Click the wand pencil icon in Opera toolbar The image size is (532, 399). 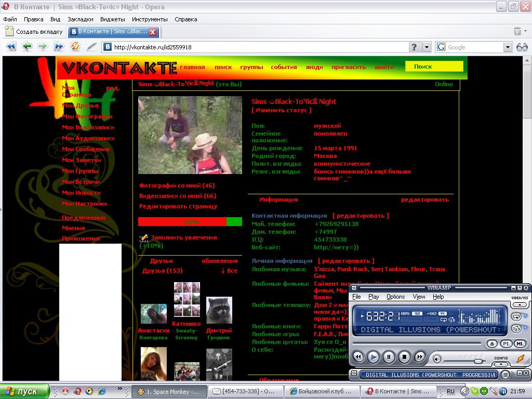[x=91, y=46]
